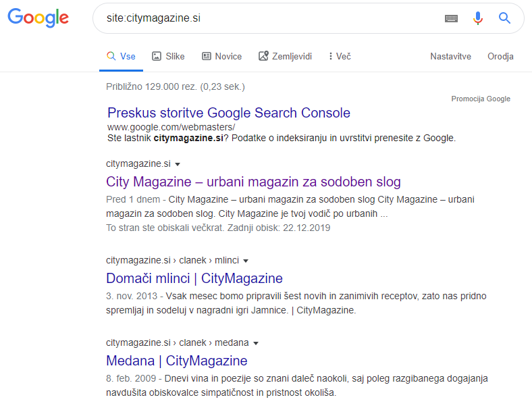
Task: Click the Novice tab newspaper icon
Action: coord(207,56)
